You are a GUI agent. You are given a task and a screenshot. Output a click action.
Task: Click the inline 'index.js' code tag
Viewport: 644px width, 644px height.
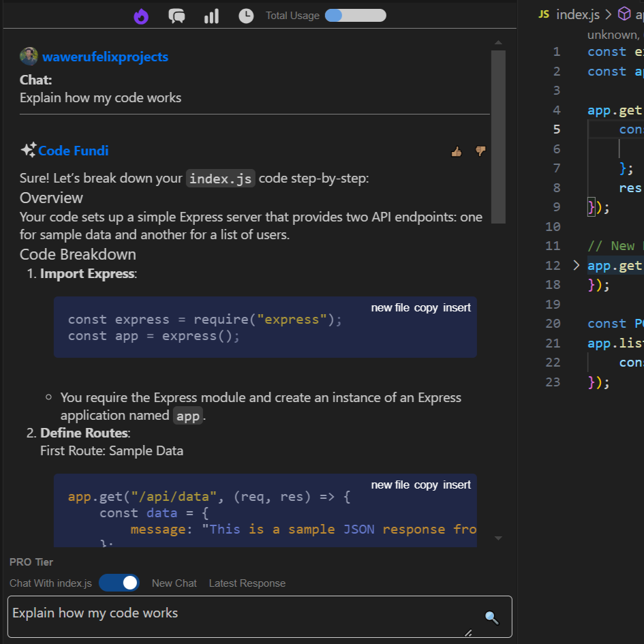(221, 179)
